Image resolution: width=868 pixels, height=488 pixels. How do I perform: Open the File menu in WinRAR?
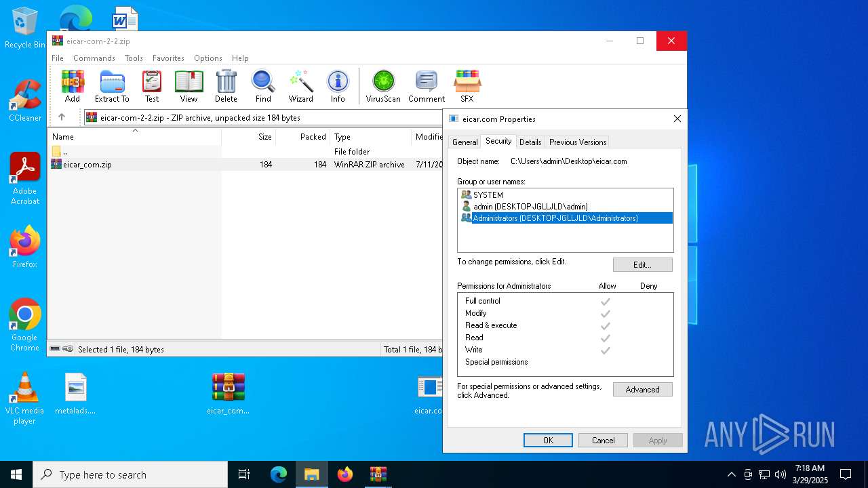pos(58,58)
